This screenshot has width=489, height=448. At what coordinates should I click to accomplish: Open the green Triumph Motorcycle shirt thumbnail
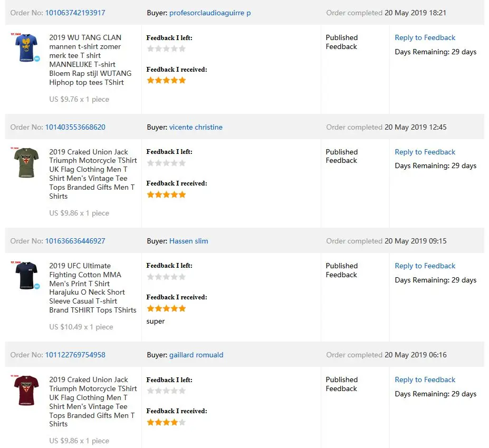click(26, 162)
